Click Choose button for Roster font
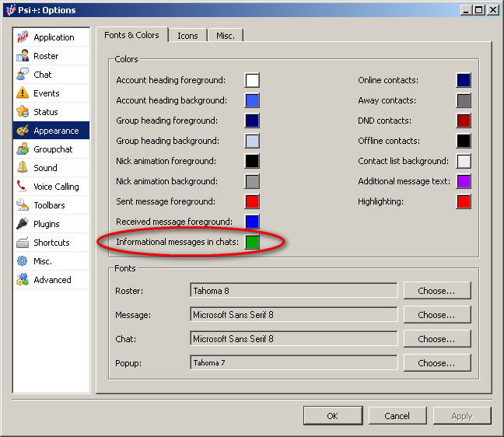The height and width of the screenshot is (437, 504). point(437,291)
